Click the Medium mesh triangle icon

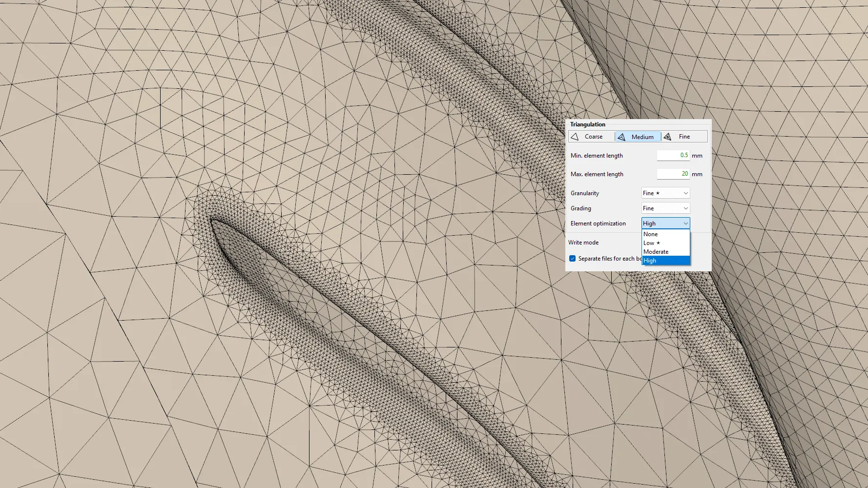click(621, 137)
